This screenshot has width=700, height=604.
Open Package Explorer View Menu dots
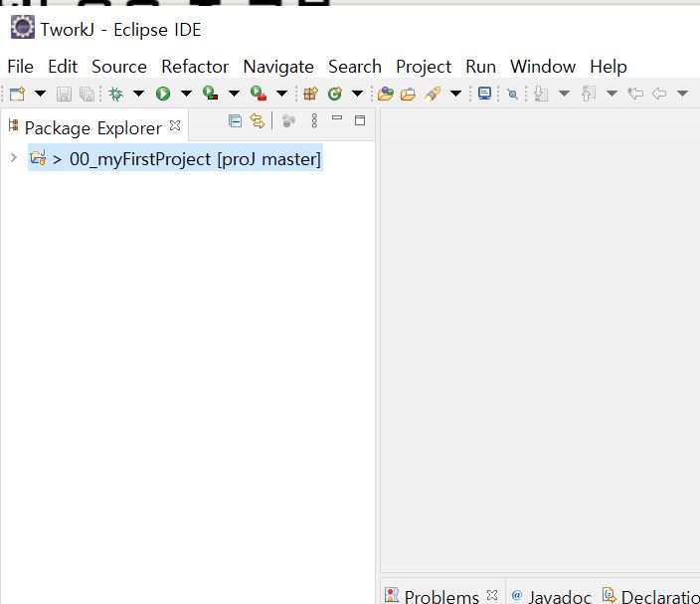314,120
